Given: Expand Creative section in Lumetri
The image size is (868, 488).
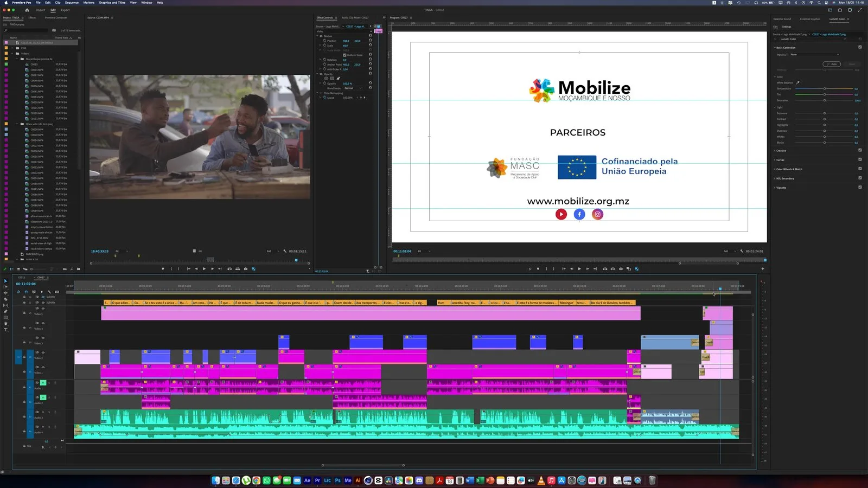Looking at the screenshot, I should coord(775,151).
